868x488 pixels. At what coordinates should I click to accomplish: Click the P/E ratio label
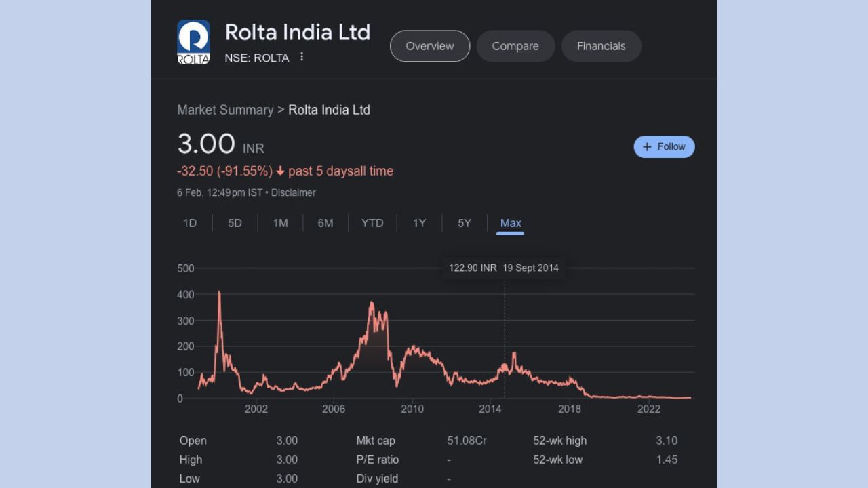pos(378,460)
